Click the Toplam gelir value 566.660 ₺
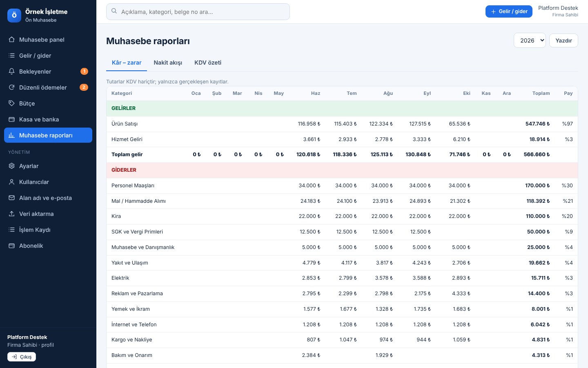The height and width of the screenshot is (368, 588). (537, 155)
